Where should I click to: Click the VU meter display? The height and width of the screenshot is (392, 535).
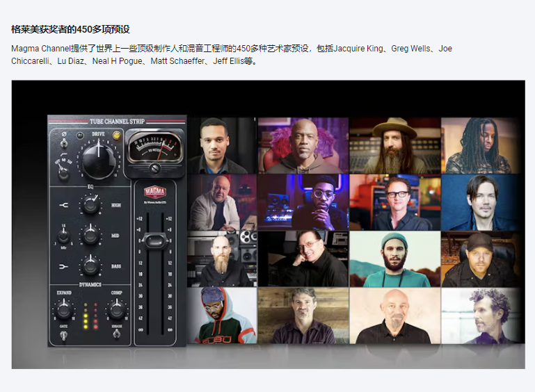pos(155,147)
